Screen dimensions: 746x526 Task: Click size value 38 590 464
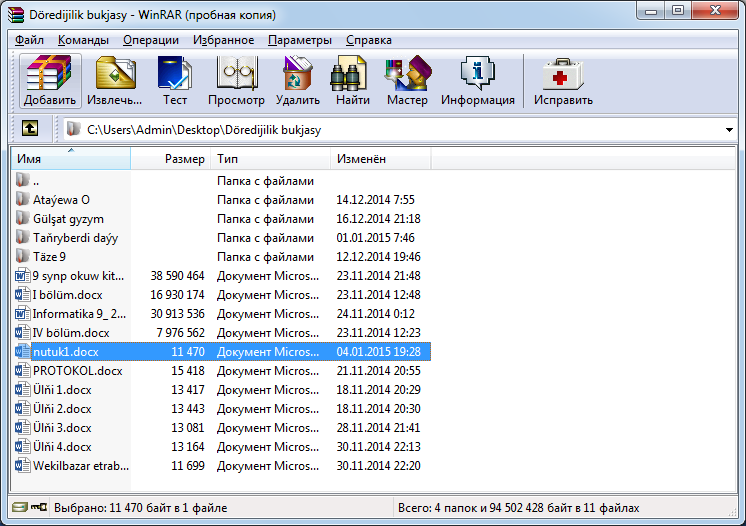177,276
